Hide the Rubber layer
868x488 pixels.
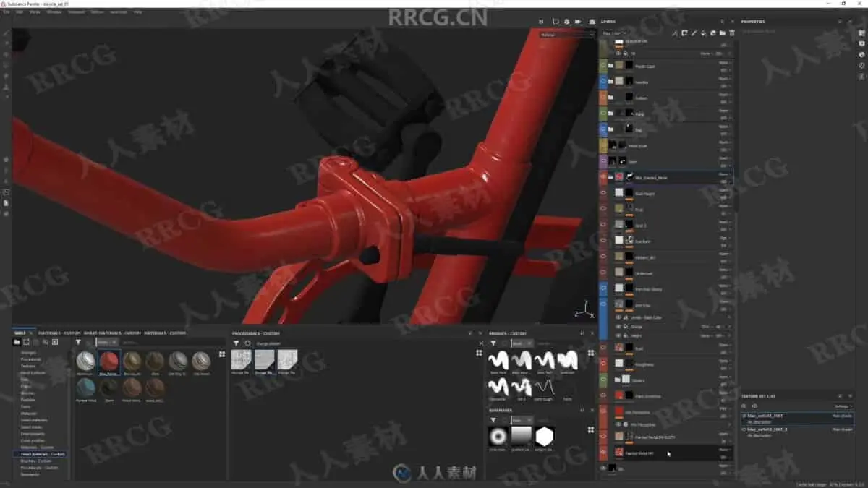pyautogui.click(x=603, y=98)
